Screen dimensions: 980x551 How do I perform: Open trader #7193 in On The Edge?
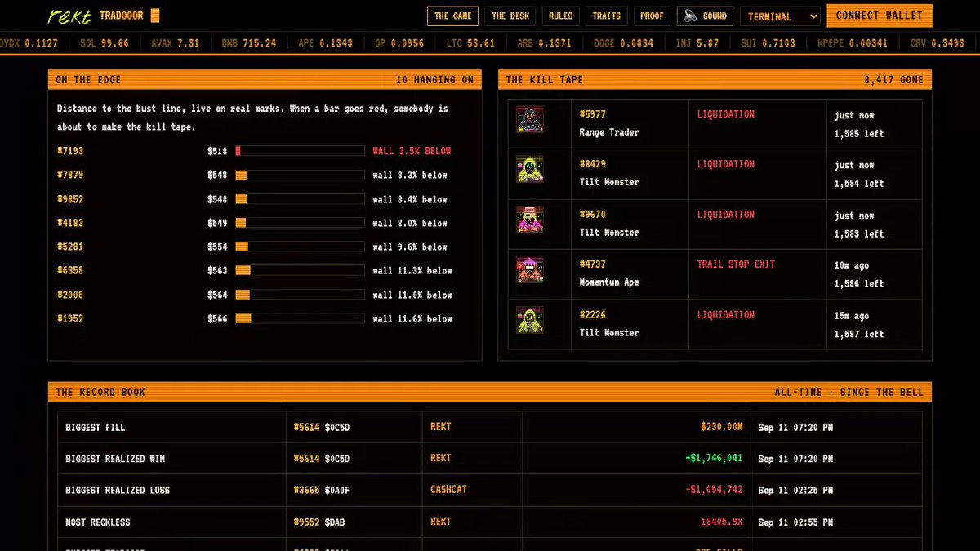click(70, 151)
